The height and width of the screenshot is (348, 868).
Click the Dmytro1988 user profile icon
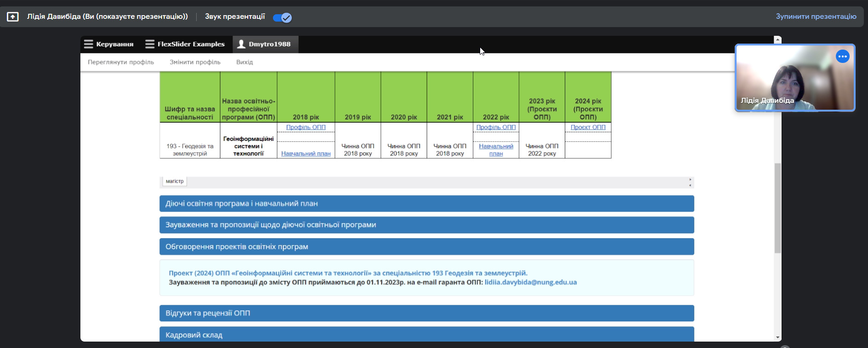(x=241, y=44)
